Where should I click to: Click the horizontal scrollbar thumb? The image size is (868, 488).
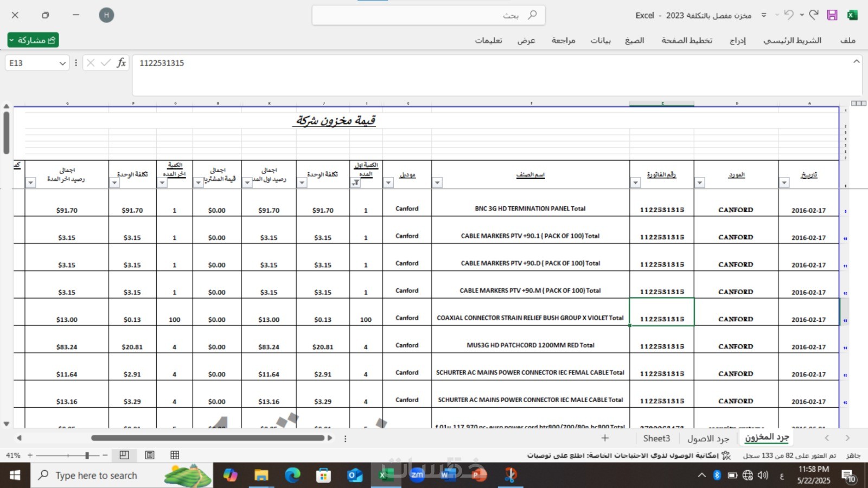pyautogui.click(x=208, y=438)
